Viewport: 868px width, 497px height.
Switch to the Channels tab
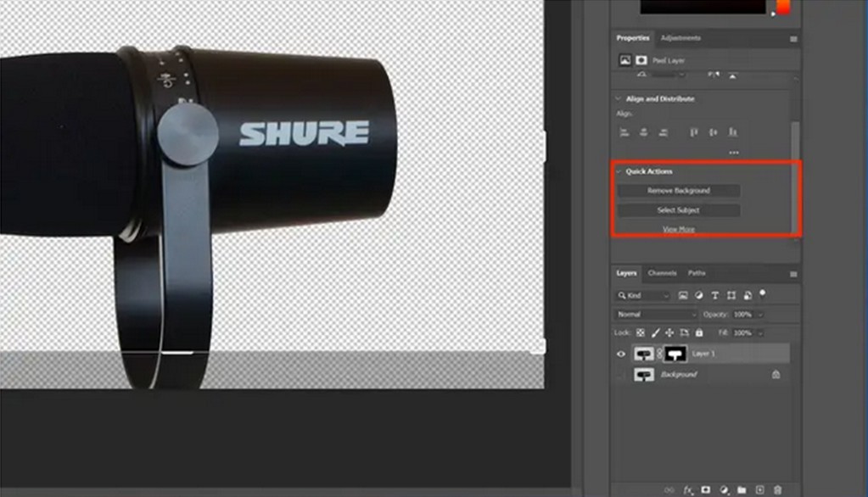click(x=662, y=273)
